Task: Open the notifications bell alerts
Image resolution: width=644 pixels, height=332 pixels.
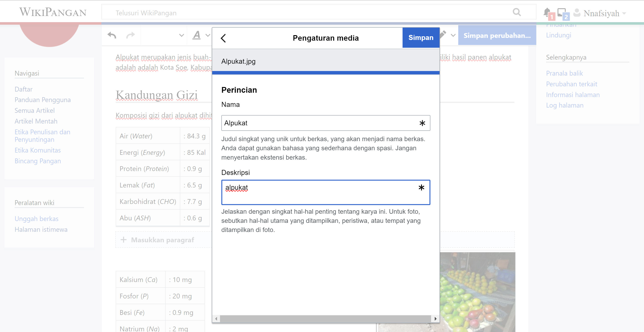Action: pos(547,12)
